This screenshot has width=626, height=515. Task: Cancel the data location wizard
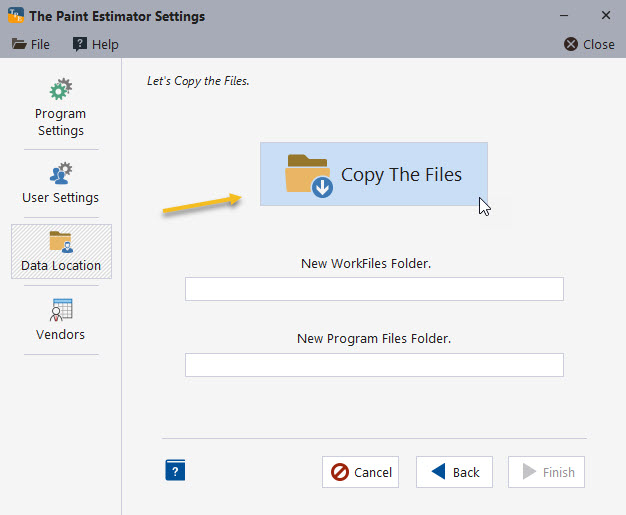click(361, 472)
